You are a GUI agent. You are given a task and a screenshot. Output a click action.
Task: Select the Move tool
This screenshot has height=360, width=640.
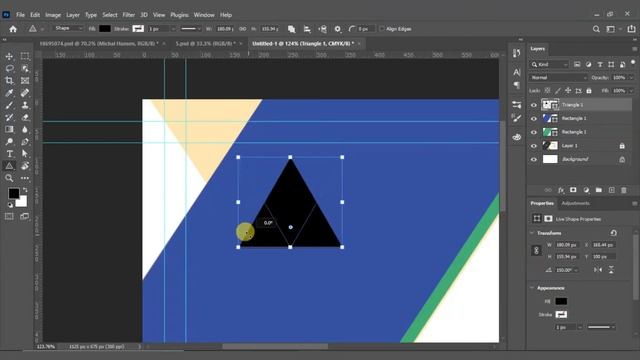(9, 56)
